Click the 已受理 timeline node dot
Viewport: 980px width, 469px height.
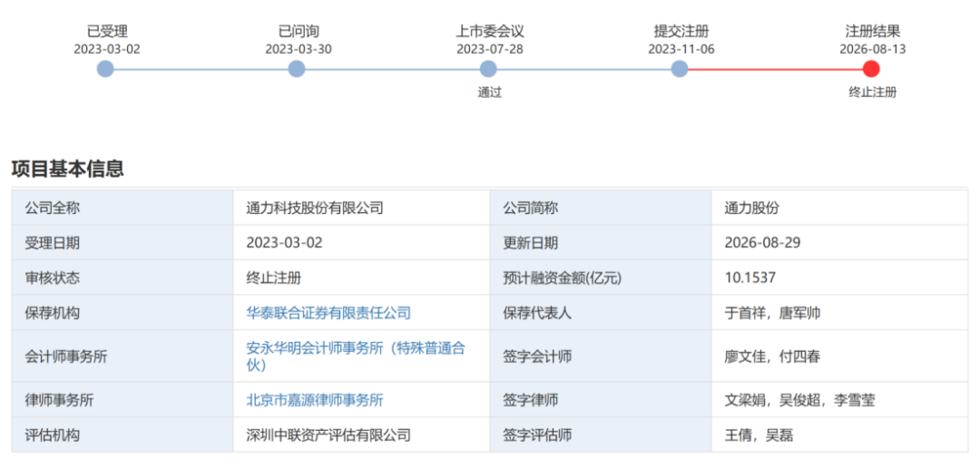[x=105, y=69]
